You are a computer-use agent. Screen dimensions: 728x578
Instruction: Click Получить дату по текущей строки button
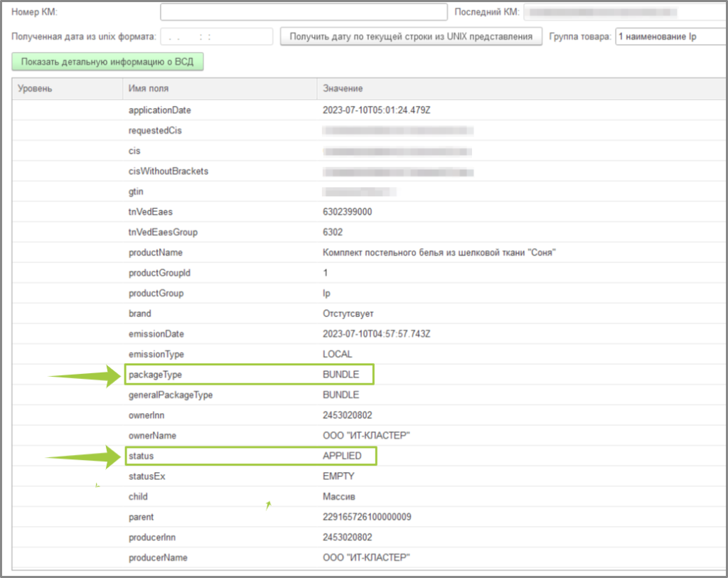tap(411, 37)
